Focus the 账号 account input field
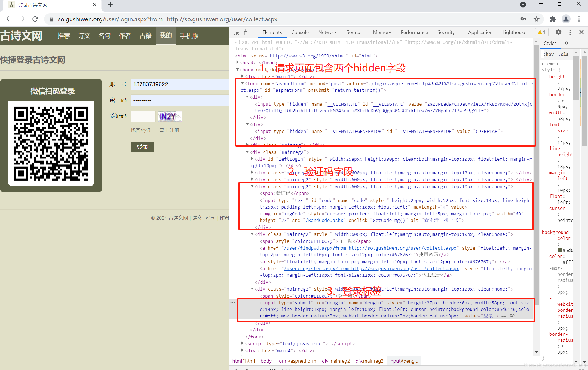Viewport: 588px width, 370px height. tap(180, 84)
